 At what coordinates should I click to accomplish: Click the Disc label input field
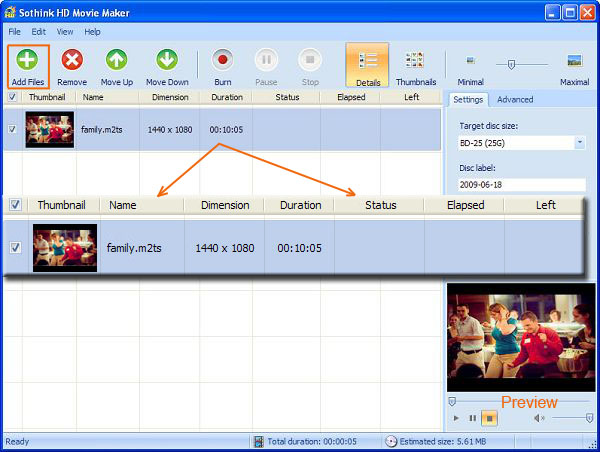pyautogui.click(x=522, y=184)
